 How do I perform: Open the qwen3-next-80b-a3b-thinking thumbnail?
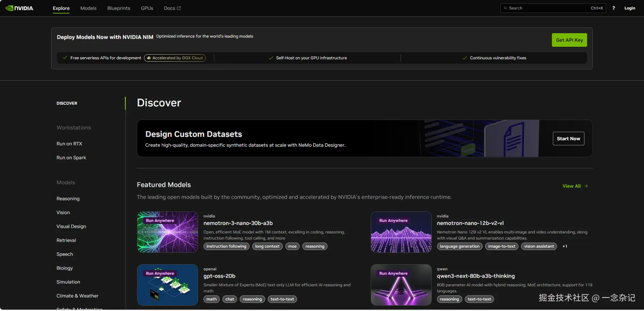tap(401, 285)
